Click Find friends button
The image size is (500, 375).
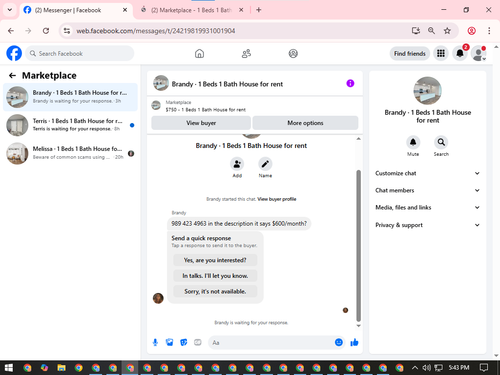tap(410, 54)
